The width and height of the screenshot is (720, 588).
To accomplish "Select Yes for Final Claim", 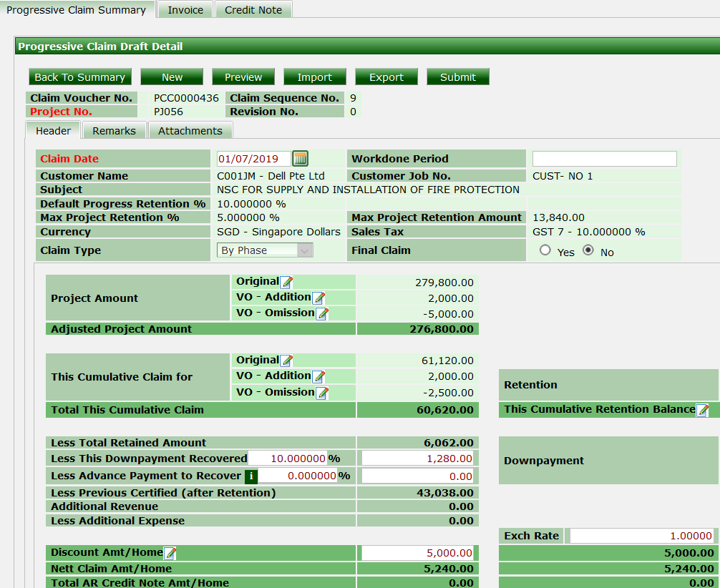I will click(543, 250).
